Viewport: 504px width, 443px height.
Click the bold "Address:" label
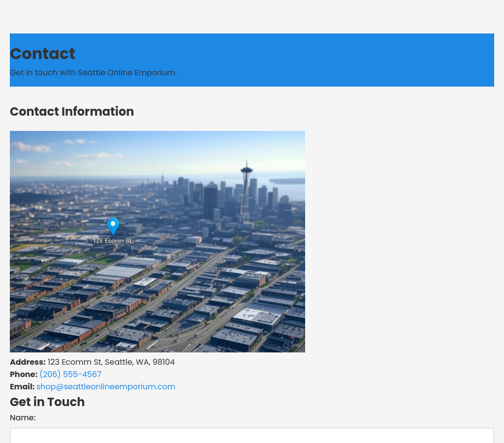(28, 362)
